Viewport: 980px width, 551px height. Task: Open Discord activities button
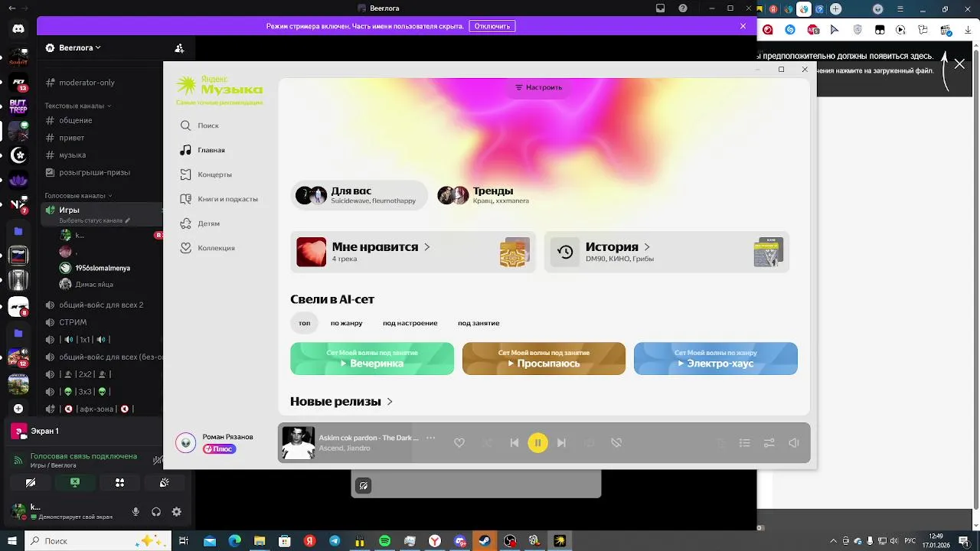pos(119,483)
